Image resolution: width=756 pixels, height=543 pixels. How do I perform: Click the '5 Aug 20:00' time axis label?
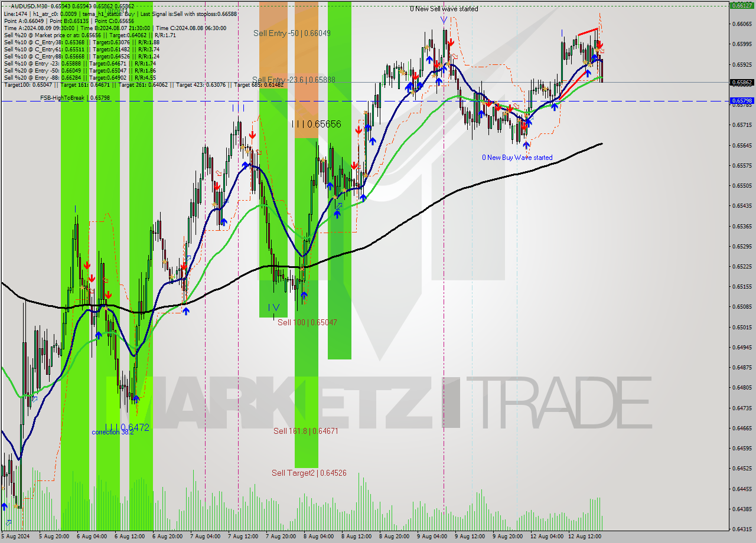(54, 537)
